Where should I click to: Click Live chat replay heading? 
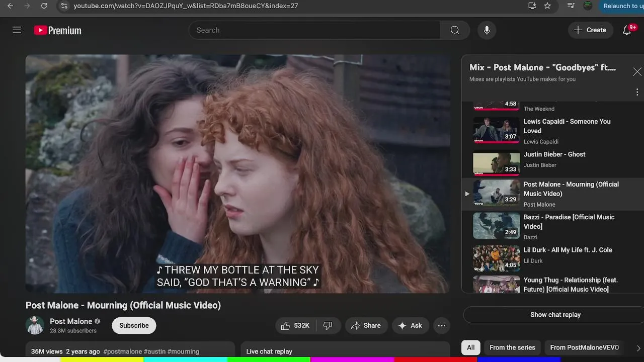pos(269,351)
